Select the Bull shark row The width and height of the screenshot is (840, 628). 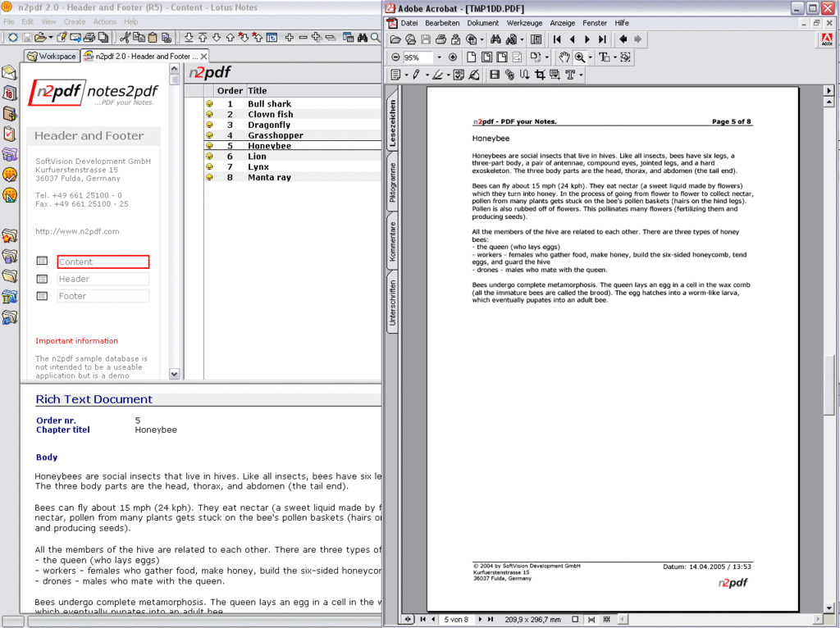tap(293, 104)
